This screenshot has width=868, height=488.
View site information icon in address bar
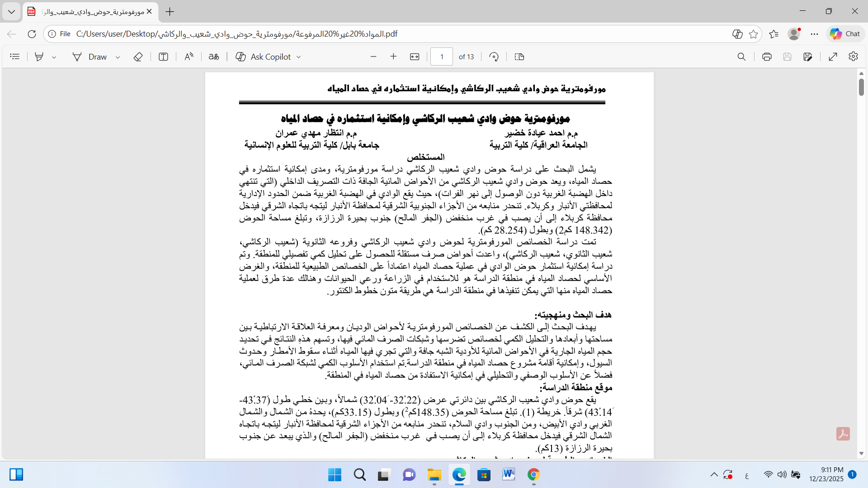(x=52, y=34)
